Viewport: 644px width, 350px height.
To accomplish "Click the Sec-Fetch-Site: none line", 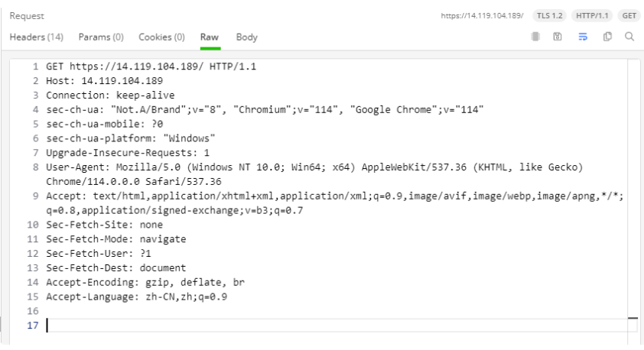I will tap(104, 225).
